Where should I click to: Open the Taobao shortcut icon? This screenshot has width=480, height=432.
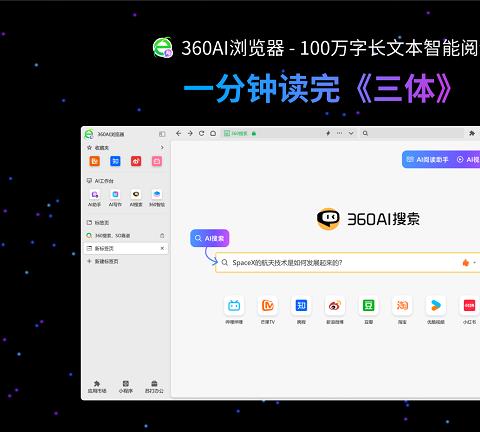point(402,305)
